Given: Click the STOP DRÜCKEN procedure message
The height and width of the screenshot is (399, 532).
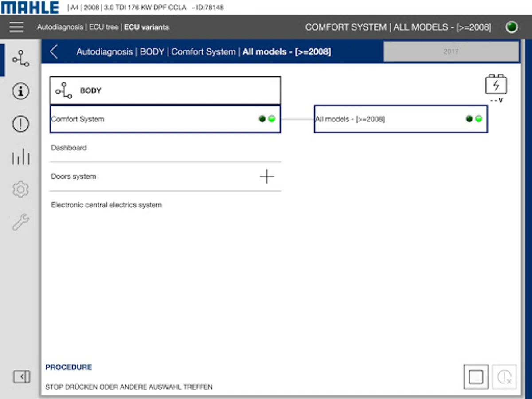Looking at the screenshot, I should coord(129,387).
